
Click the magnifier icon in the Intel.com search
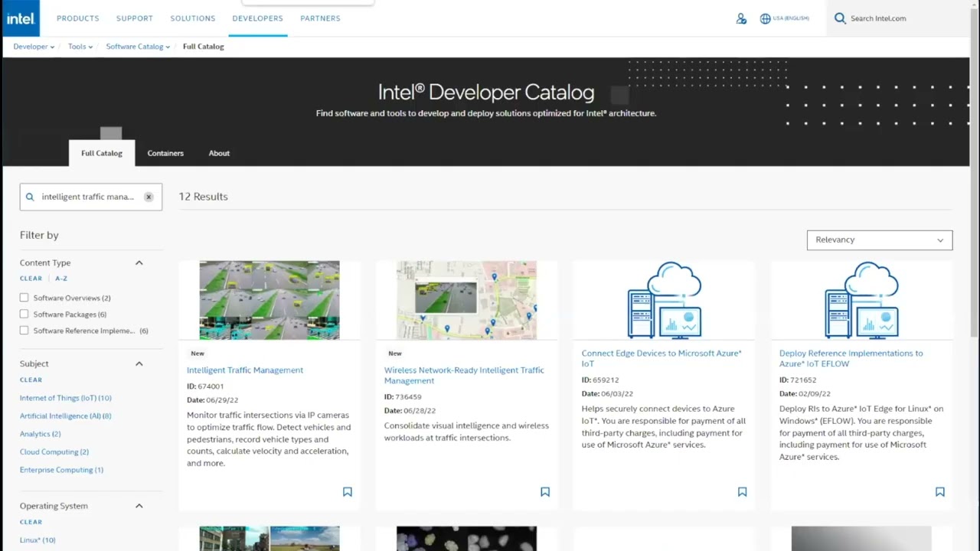click(840, 18)
